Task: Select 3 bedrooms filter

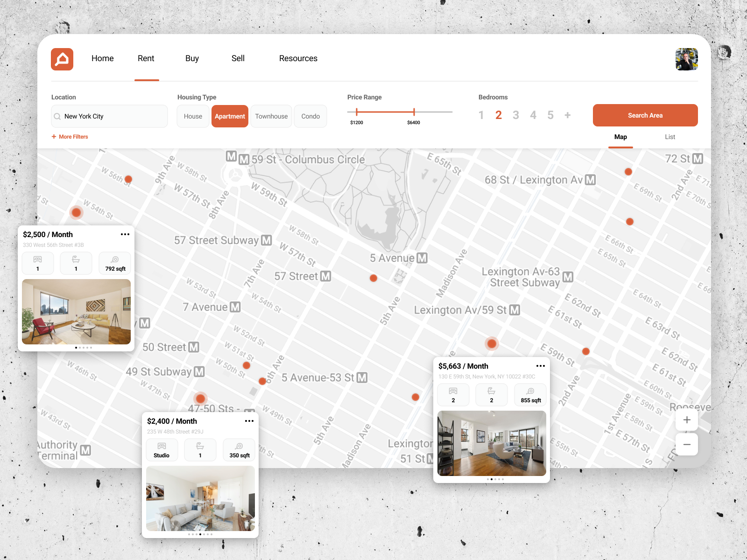Action: [516, 115]
